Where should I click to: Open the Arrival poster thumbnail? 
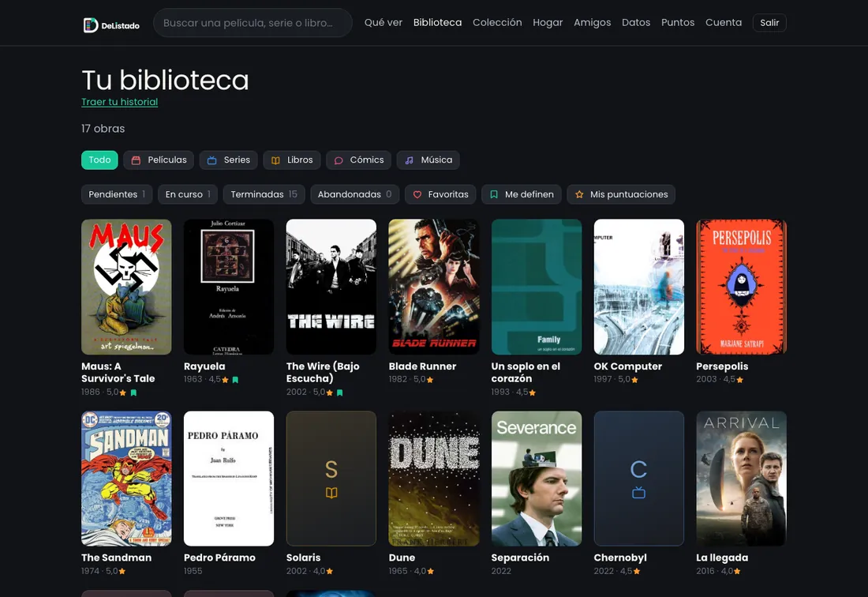(x=741, y=479)
